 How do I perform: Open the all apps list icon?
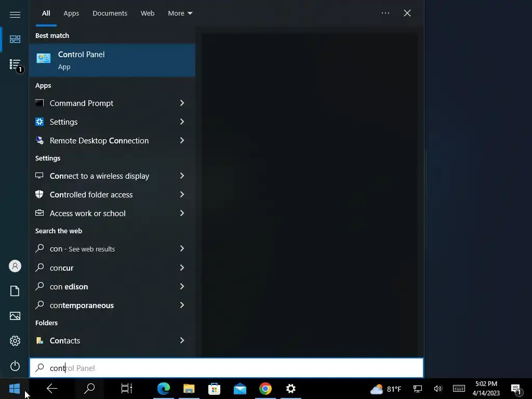click(x=15, y=64)
